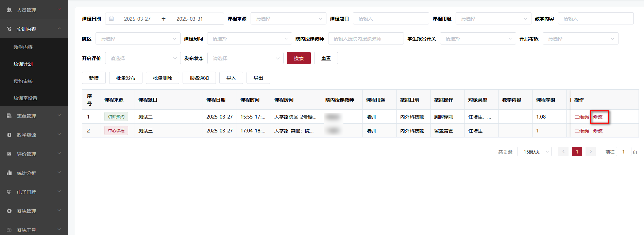
Task: Open the 院区 dropdown
Action: [x=138, y=39]
